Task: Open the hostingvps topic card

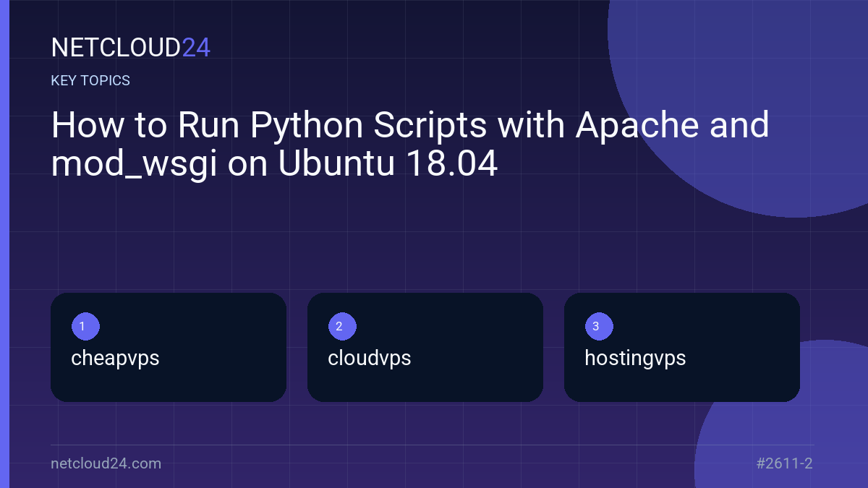Action: 682,347
